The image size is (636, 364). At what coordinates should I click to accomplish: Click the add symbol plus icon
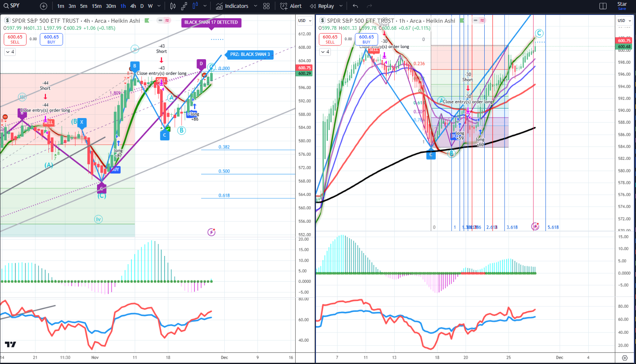[x=44, y=6]
